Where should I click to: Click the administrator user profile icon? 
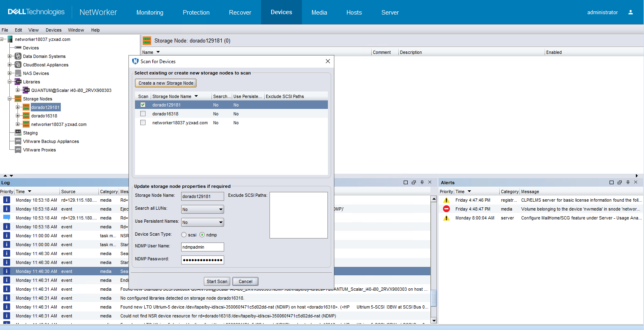coord(630,12)
